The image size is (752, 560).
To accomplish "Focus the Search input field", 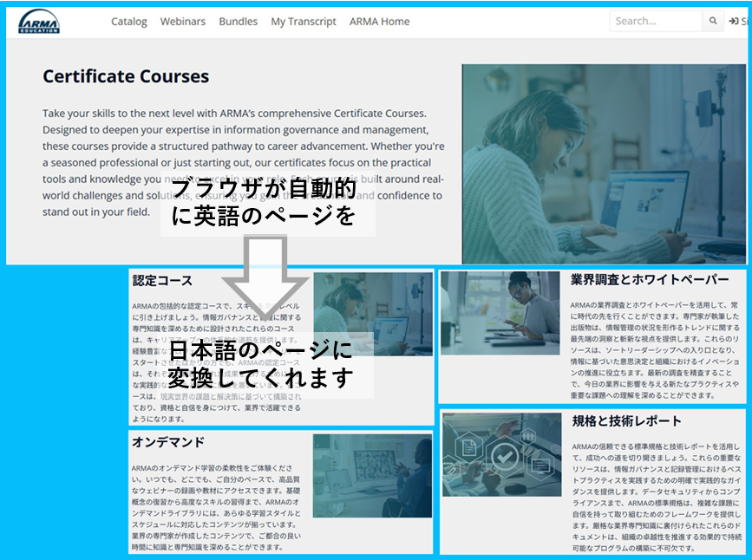I will point(656,21).
